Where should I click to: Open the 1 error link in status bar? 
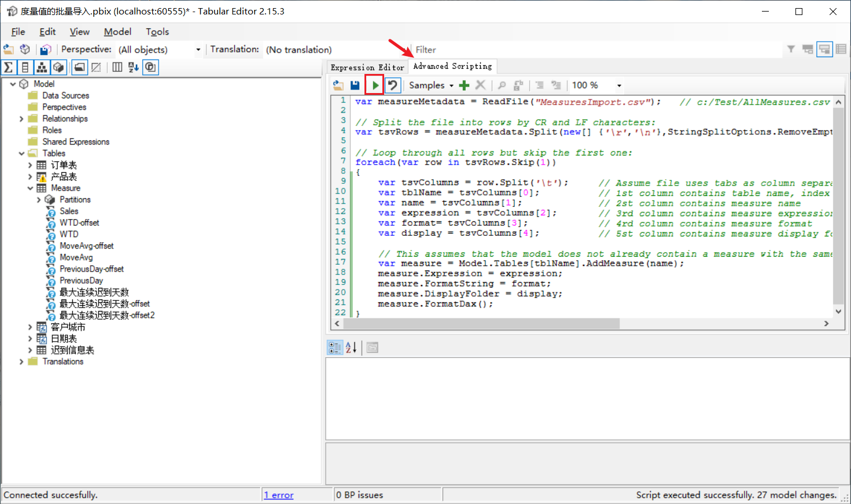[x=279, y=495]
